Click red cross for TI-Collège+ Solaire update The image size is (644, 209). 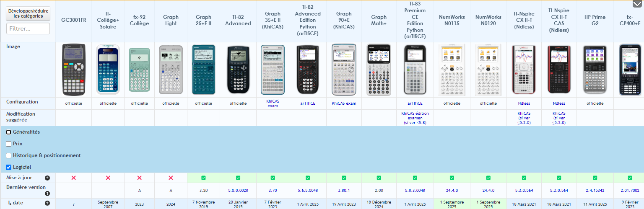tap(108, 178)
